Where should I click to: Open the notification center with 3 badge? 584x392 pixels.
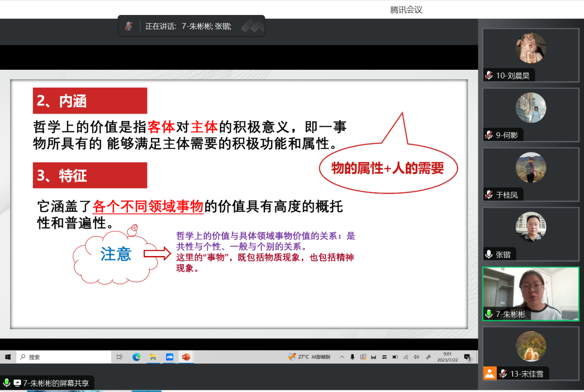pyautogui.click(x=467, y=357)
